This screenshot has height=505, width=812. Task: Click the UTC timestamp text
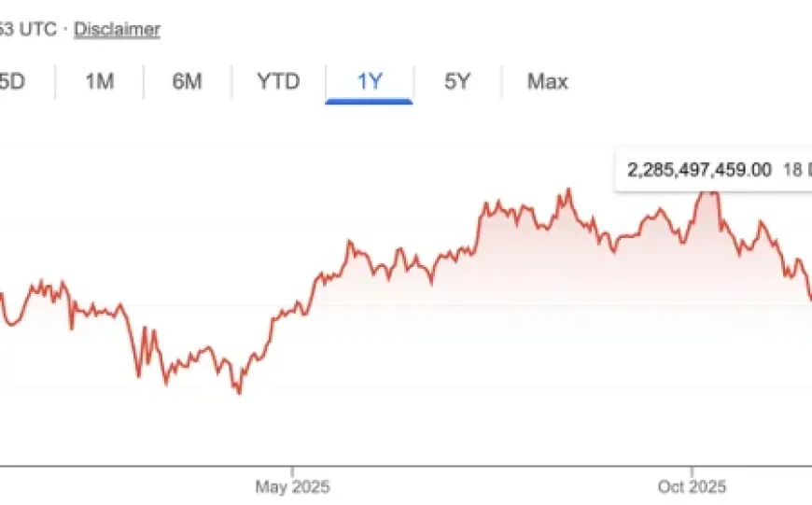coord(28,29)
